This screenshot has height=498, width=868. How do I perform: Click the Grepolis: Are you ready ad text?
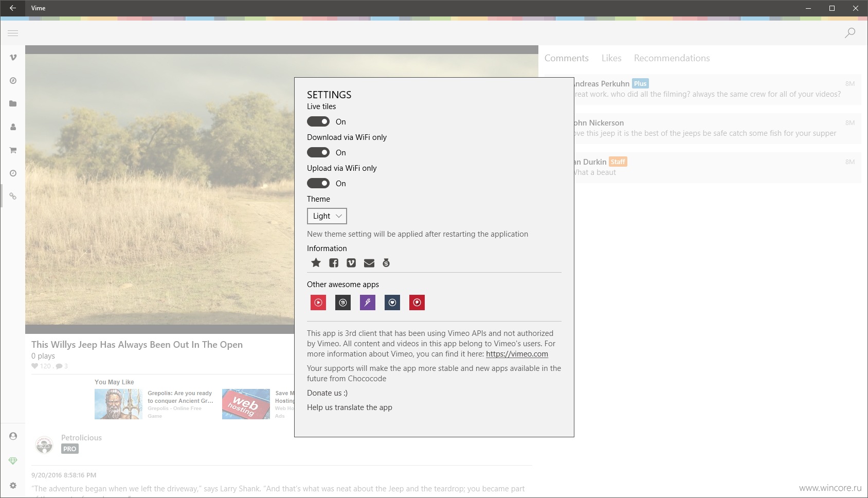pyautogui.click(x=180, y=397)
